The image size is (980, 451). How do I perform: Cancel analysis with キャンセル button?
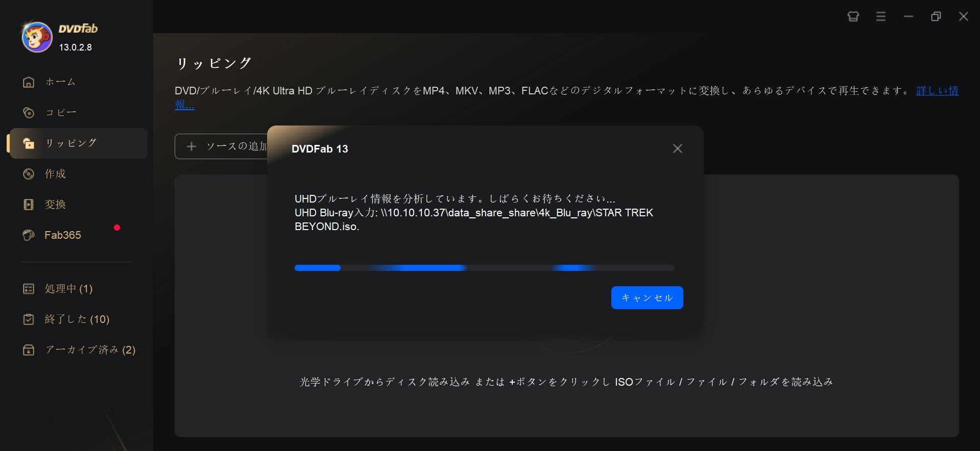click(x=647, y=297)
